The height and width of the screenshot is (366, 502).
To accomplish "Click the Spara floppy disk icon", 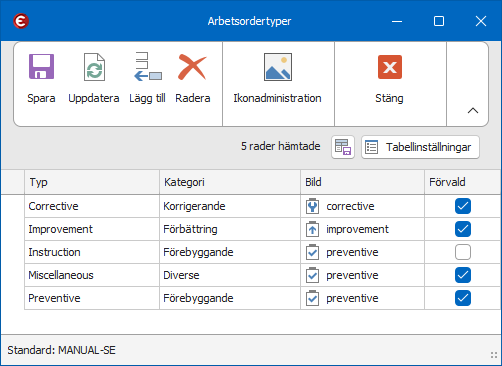I will click(41, 67).
